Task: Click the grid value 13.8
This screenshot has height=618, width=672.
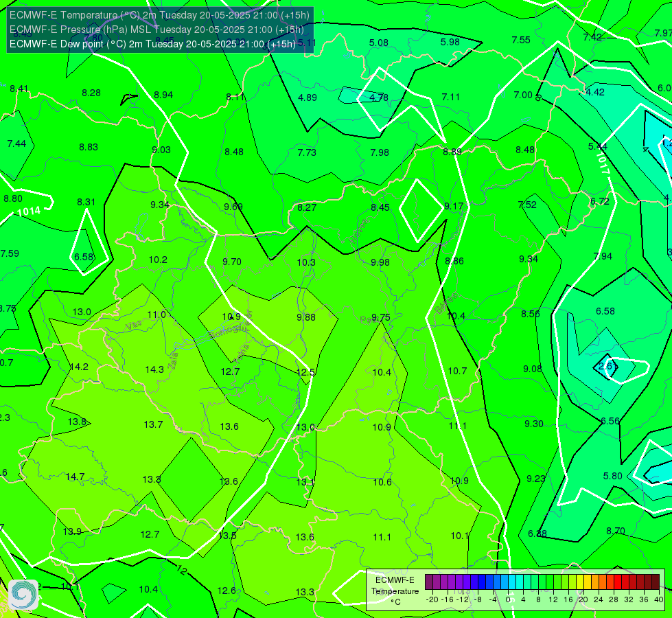Action: coord(77,422)
